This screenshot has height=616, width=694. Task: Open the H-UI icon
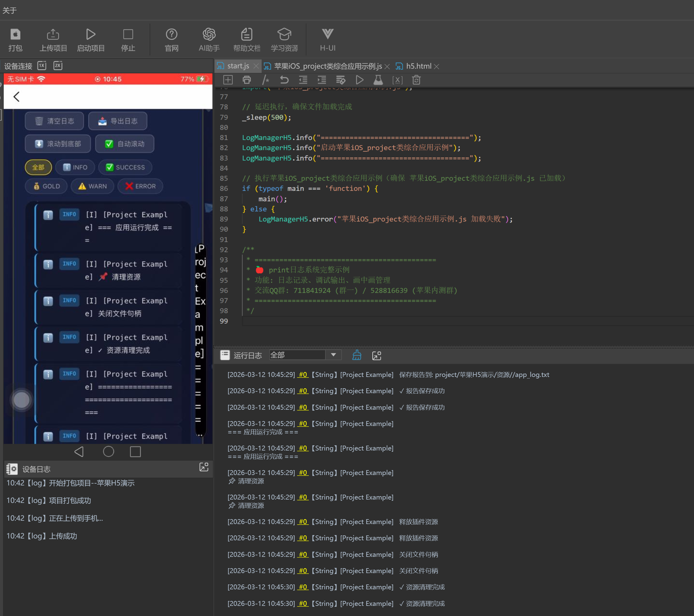point(327,35)
